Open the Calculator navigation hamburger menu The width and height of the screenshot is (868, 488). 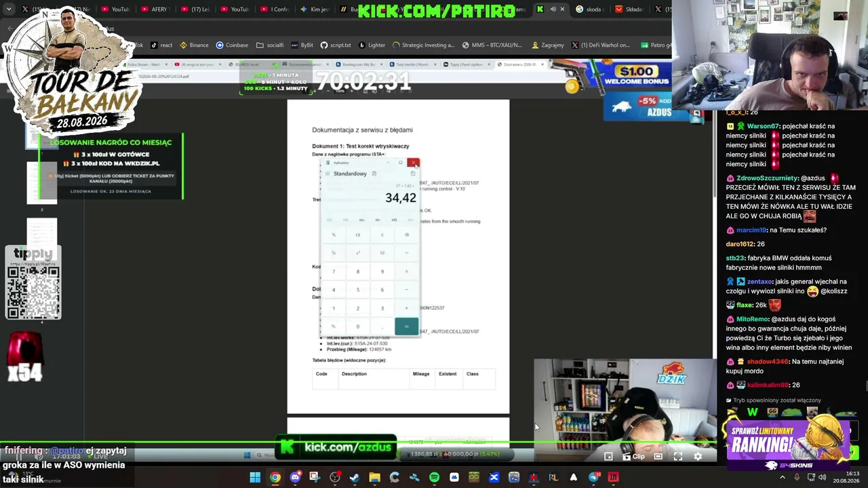[x=328, y=174]
